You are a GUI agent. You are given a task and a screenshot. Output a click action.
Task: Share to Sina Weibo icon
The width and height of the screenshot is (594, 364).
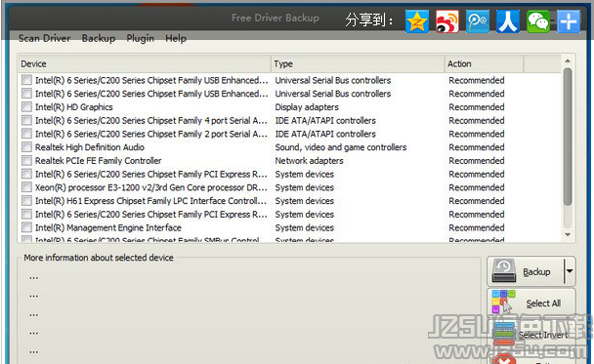pos(447,21)
